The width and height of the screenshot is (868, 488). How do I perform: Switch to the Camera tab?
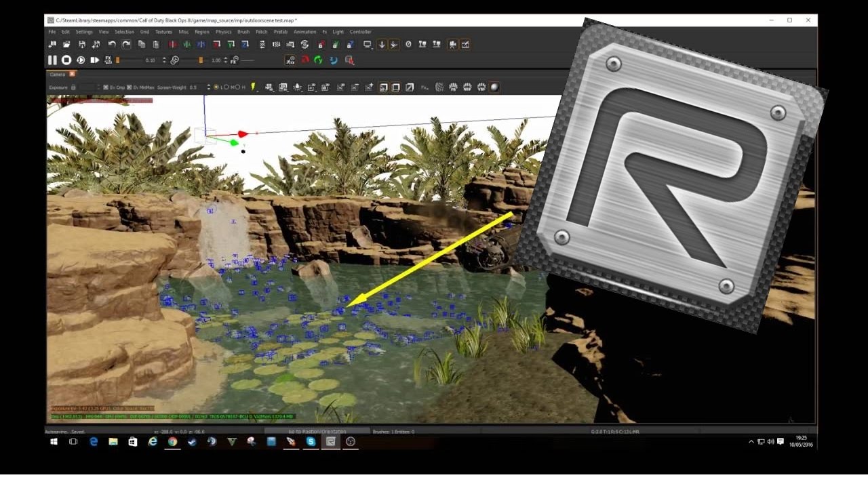click(x=58, y=75)
